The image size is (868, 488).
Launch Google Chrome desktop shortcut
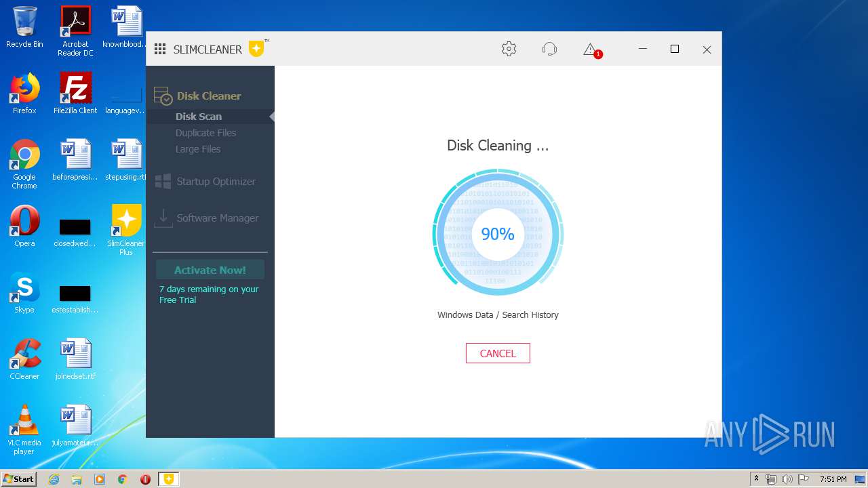pos(24,164)
